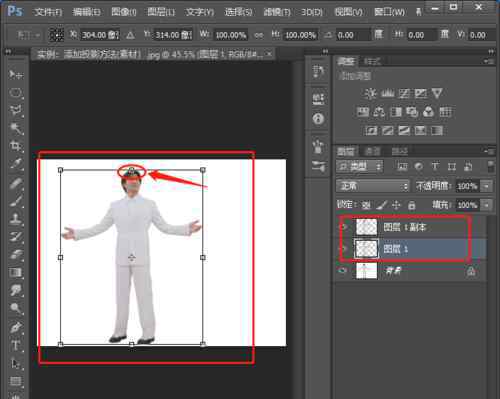Viewport: 500px width, 399px height.
Task: Toggle lock all padlock icon
Action: [412, 205]
